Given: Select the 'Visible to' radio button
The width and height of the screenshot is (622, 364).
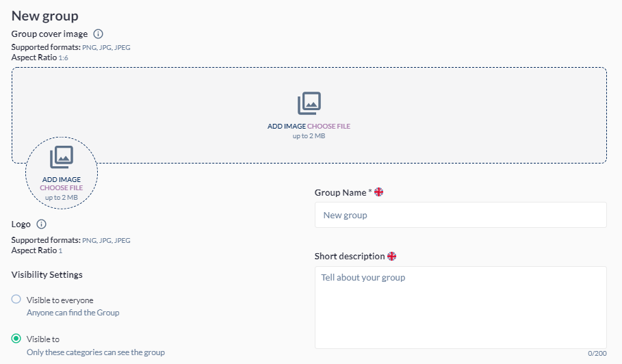Looking at the screenshot, I should coord(16,338).
